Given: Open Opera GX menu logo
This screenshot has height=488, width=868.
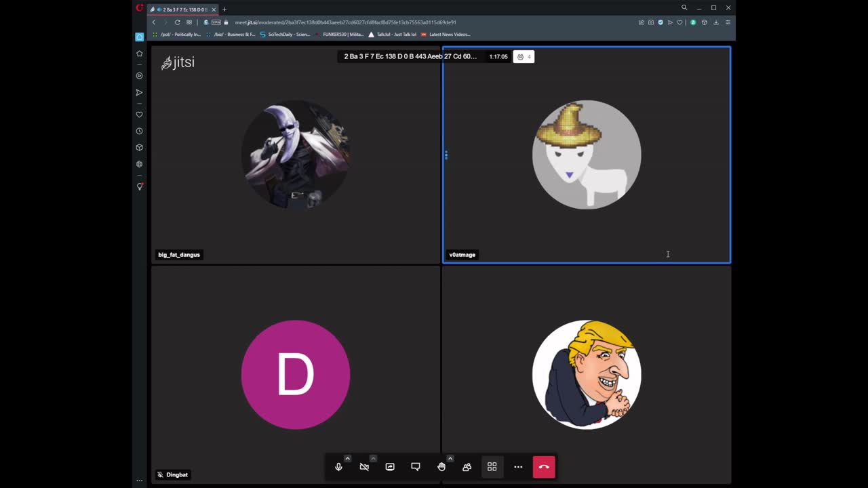Looking at the screenshot, I should [x=140, y=8].
